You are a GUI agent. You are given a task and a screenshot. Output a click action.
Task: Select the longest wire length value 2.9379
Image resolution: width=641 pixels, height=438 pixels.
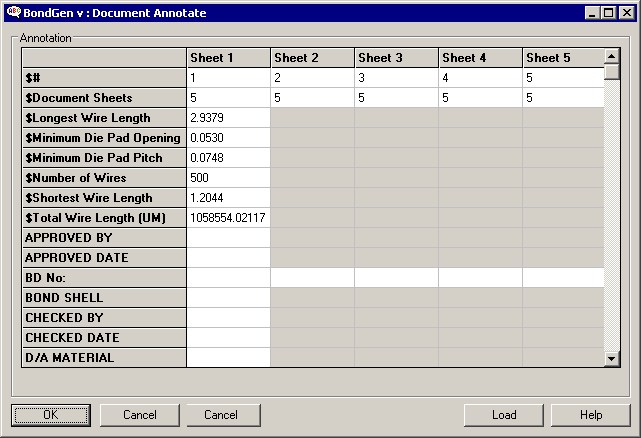(x=229, y=118)
